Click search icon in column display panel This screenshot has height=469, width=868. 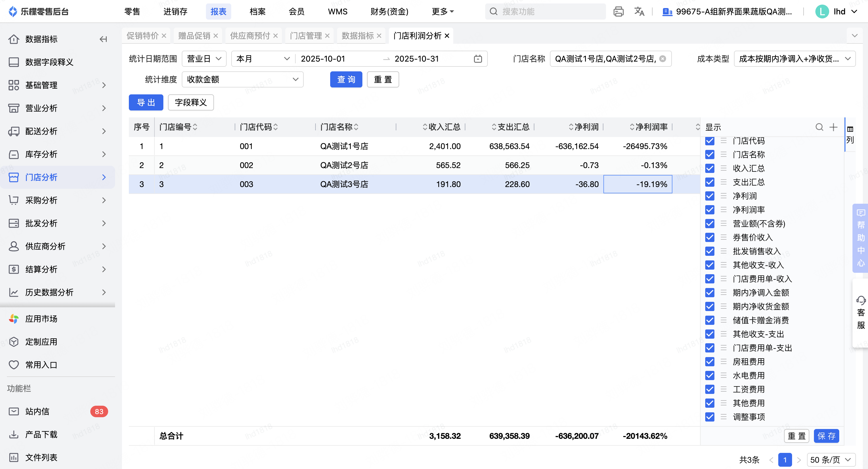(x=819, y=127)
